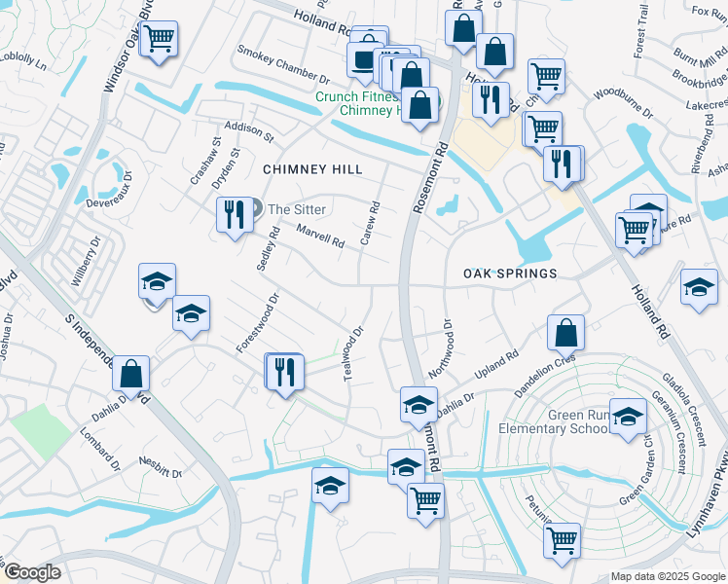Select the restaurant marker near Tealwood Dr
Viewport: 728px width, 584px height.
tap(285, 373)
